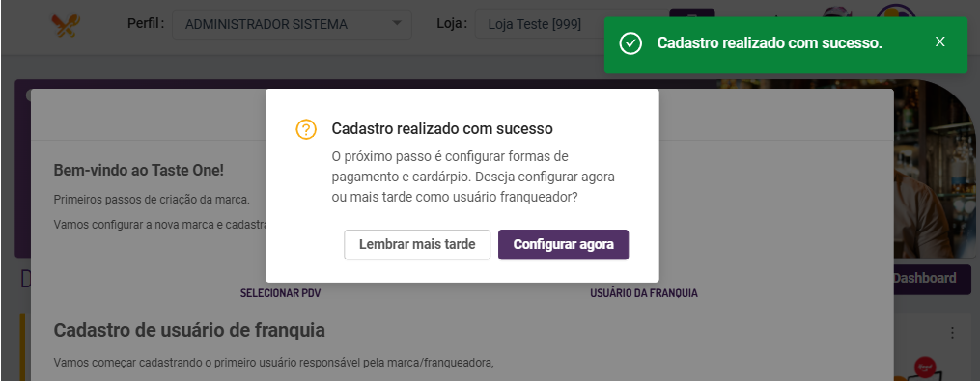Click the Taste One fork-and-spoon logo
This screenshot has height=381, width=980.
point(65,25)
